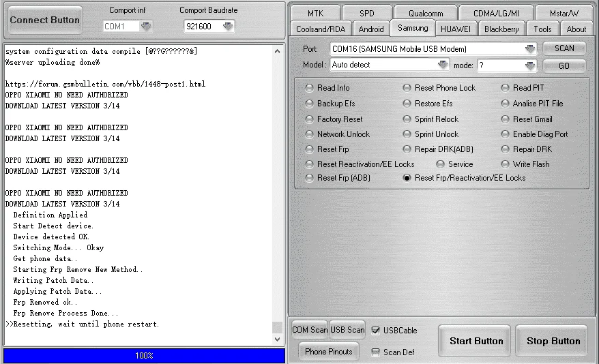
Task: Select the Read Info option
Action: point(327,88)
